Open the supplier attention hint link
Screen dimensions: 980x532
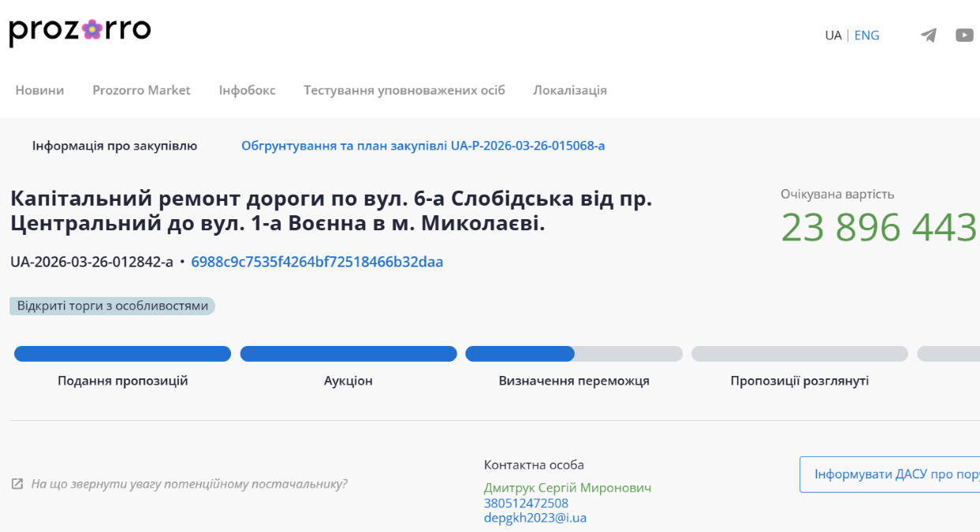pyautogui.click(x=188, y=484)
